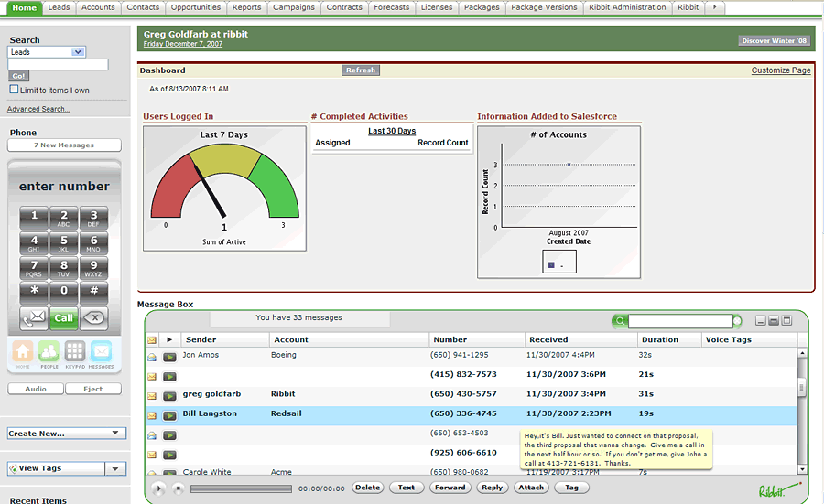Click the green Call button

pos(63,318)
